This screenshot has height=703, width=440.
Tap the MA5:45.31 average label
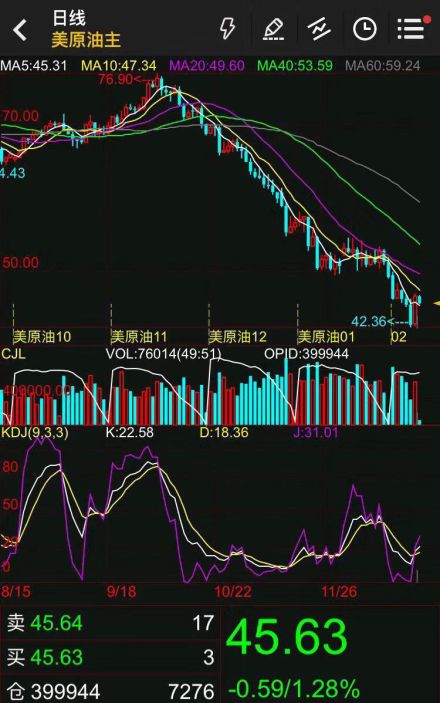[34, 66]
